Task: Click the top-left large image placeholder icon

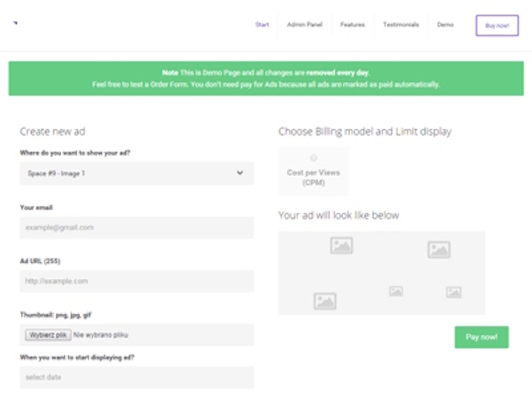Action: [341, 245]
